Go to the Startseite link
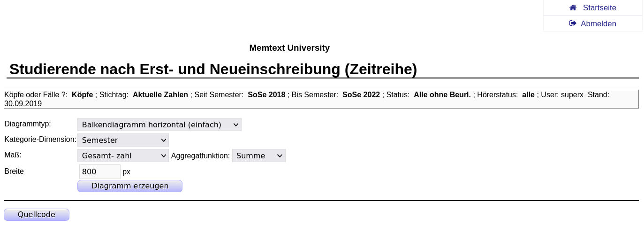This screenshot has width=644, height=226. coord(599,8)
